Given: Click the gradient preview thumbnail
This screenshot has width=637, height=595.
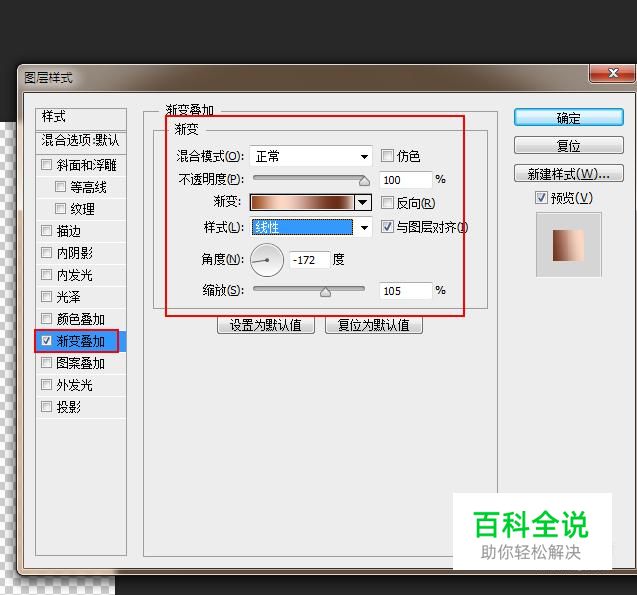Looking at the screenshot, I should [568, 245].
